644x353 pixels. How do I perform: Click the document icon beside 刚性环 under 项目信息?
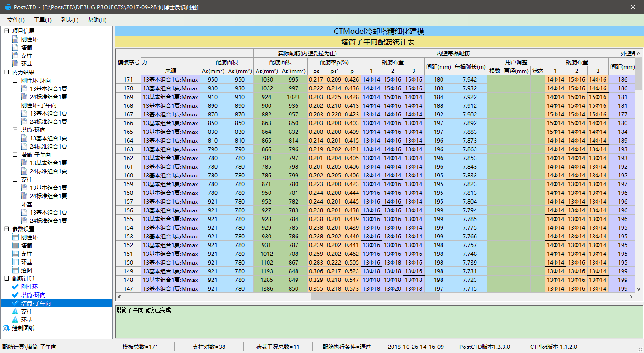[x=16, y=39]
